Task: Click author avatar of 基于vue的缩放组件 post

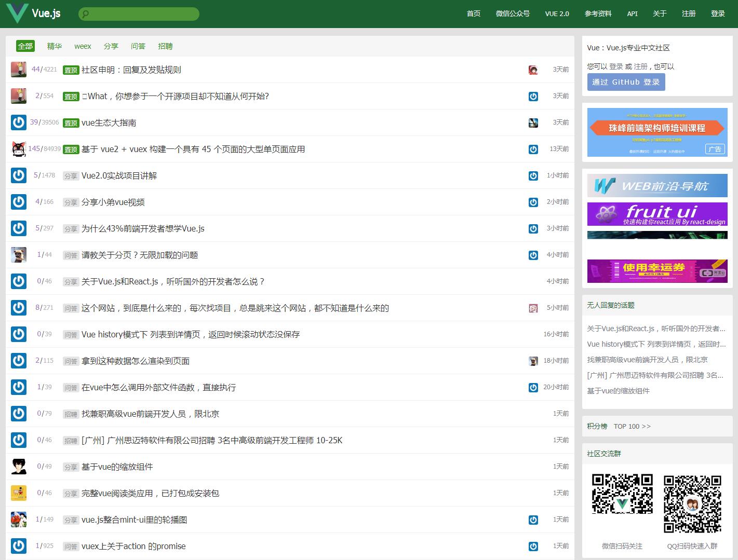Action: [19, 467]
